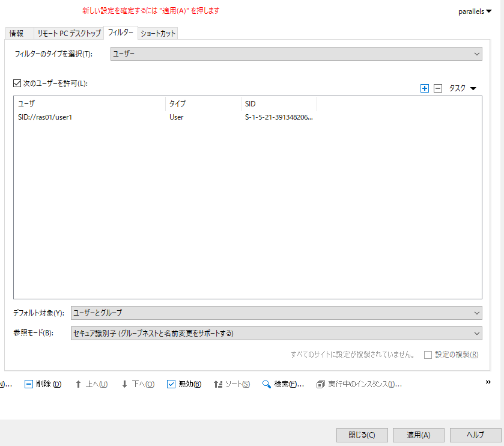Click the 下へ down arrow icon

pos(124,384)
